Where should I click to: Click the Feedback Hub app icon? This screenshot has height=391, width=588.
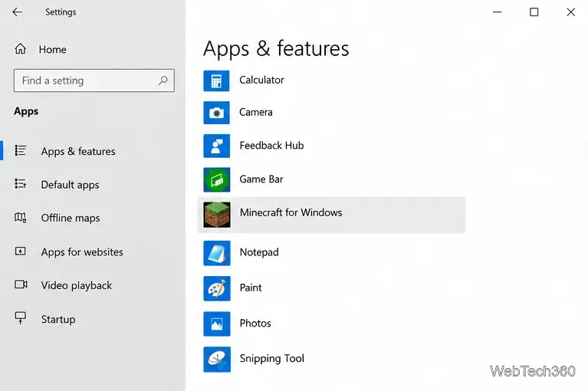216,146
